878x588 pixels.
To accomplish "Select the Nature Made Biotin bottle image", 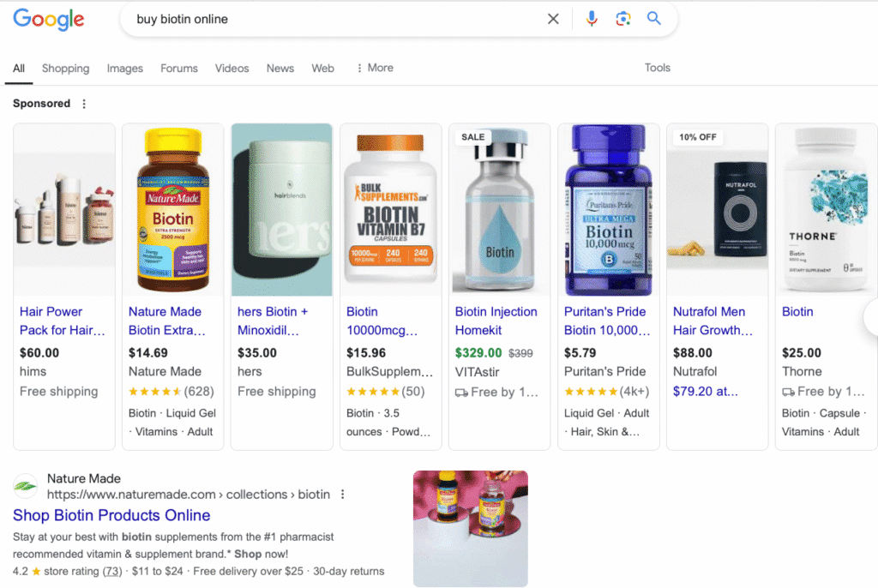I will pyautogui.click(x=172, y=210).
